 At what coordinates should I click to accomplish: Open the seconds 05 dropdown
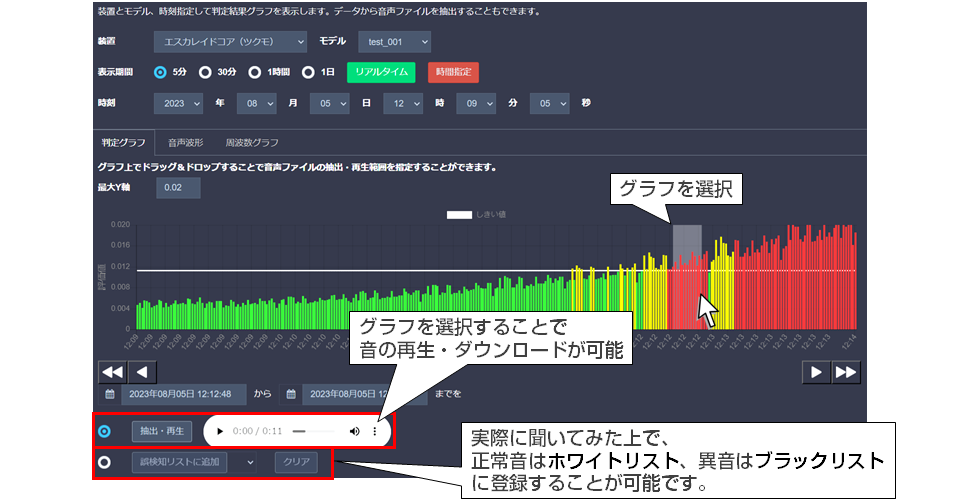pyautogui.click(x=549, y=103)
